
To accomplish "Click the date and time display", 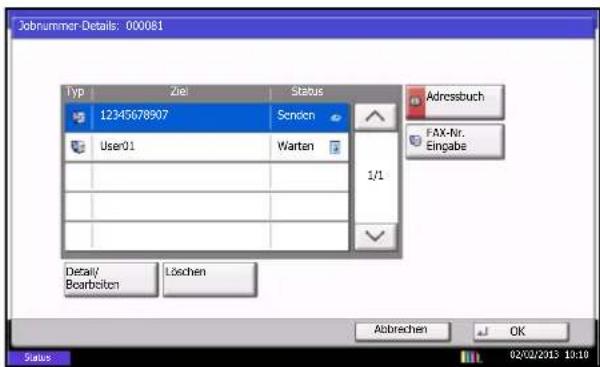I will tap(549, 355).
